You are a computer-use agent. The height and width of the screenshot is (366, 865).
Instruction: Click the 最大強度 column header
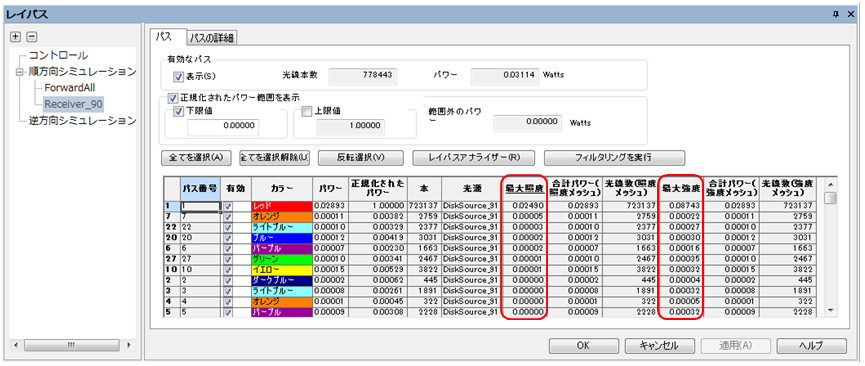[x=682, y=189]
